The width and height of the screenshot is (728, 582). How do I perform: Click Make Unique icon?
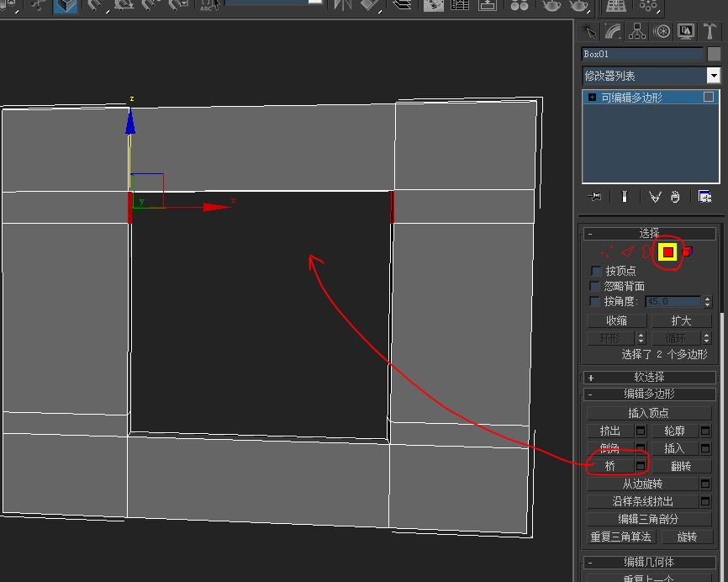(655, 197)
